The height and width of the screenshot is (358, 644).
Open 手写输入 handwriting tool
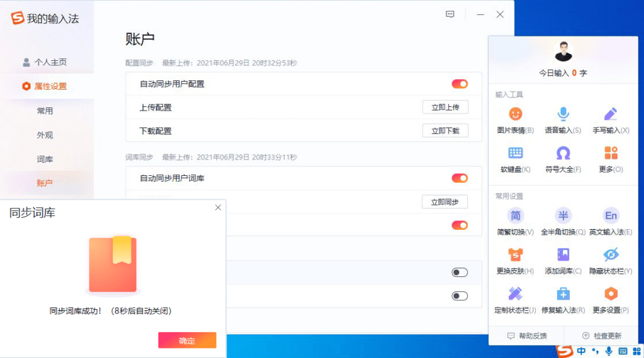(610, 114)
